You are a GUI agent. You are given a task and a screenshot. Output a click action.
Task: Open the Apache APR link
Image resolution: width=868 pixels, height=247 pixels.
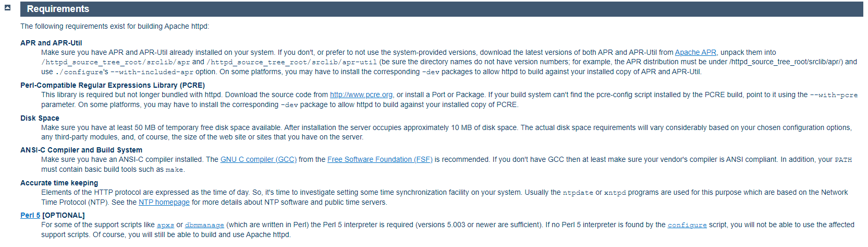(695, 52)
